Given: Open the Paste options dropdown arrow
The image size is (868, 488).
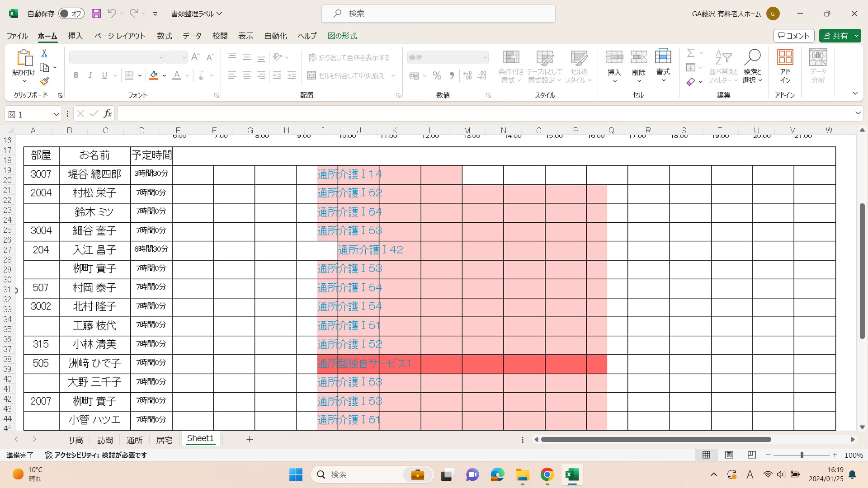Looking at the screenshot, I should pos(24,81).
